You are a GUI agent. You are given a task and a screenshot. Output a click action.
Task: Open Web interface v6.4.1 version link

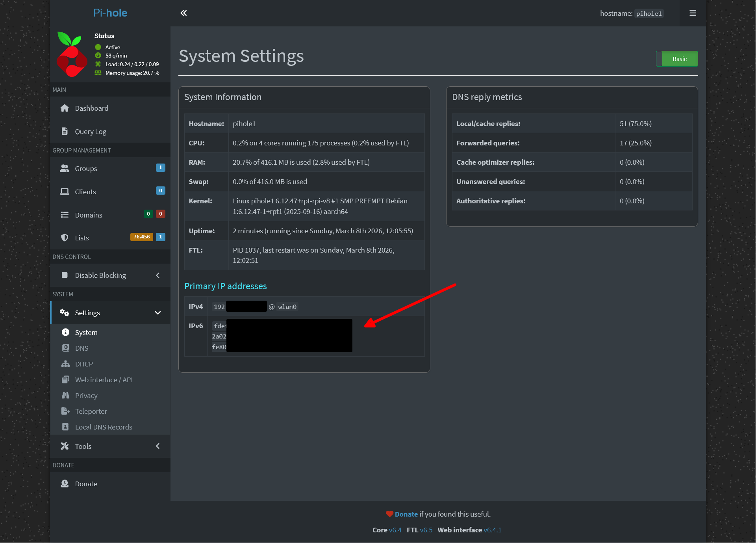click(492, 530)
